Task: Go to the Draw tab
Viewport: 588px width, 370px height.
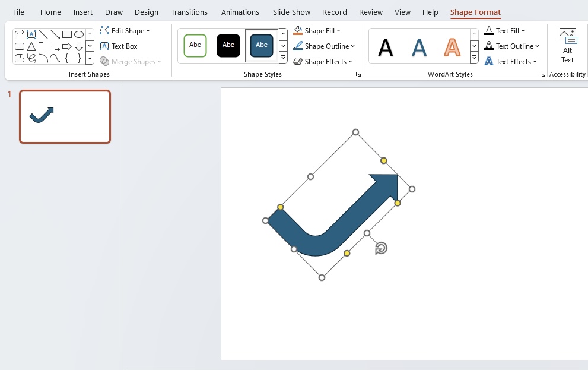Action: (x=114, y=12)
